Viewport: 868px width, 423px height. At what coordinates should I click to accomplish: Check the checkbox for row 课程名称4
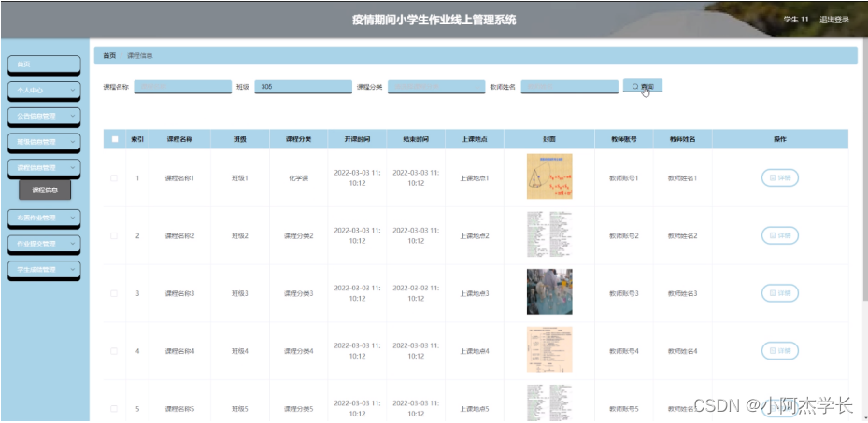tap(114, 351)
